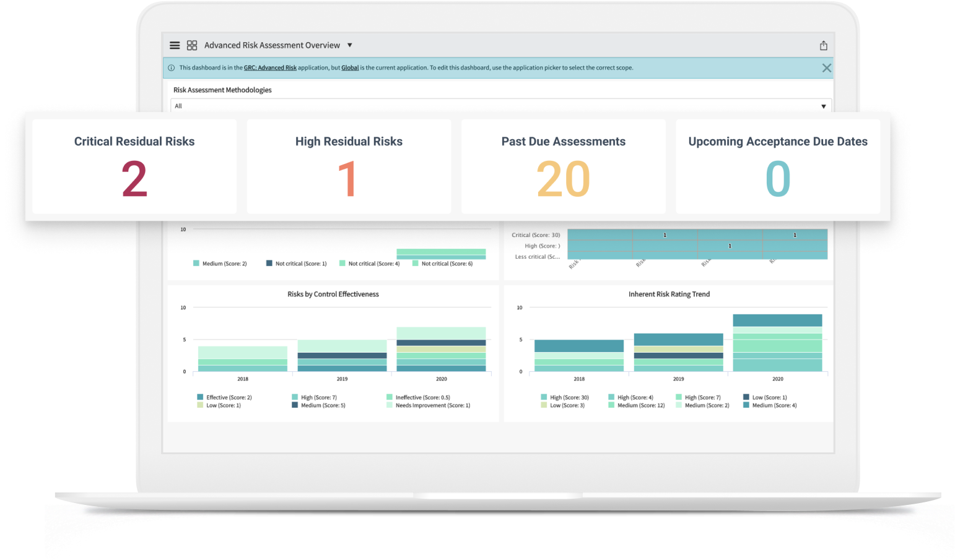Follow the GRC: Advanced Risk link
The image size is (955, 560).
(x=270, y=68)
